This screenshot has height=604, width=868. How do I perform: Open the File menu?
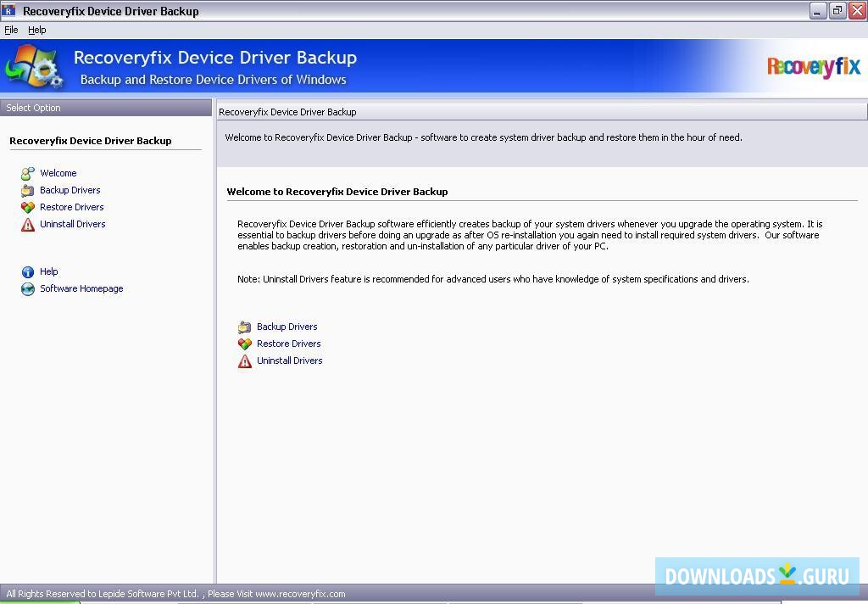[x=11, y=30]
